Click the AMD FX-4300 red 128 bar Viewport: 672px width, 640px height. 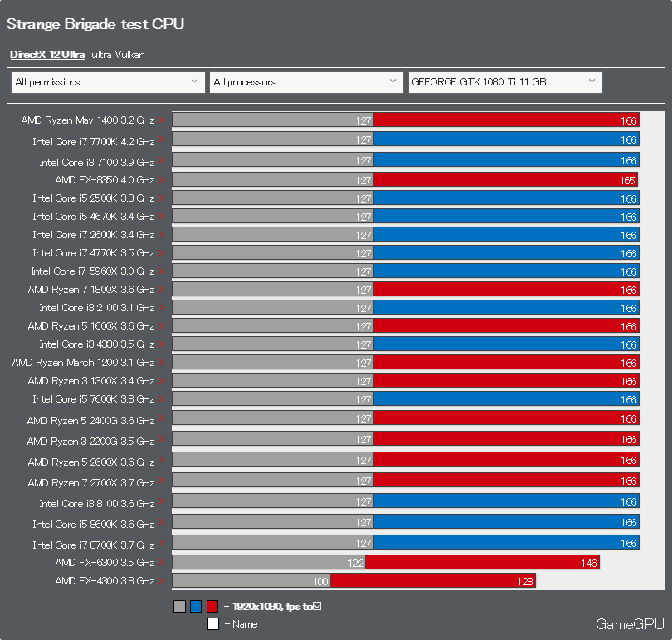(x=433, y=581)
